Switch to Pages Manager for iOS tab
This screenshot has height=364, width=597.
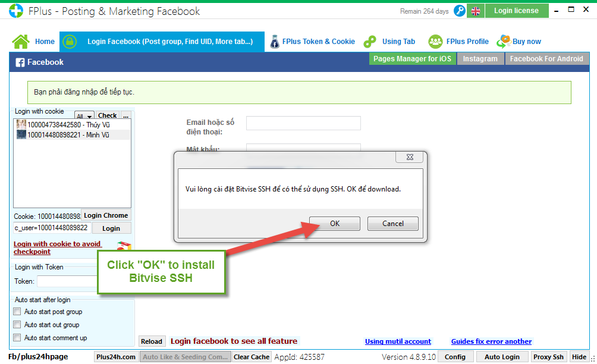pos(412,59)
